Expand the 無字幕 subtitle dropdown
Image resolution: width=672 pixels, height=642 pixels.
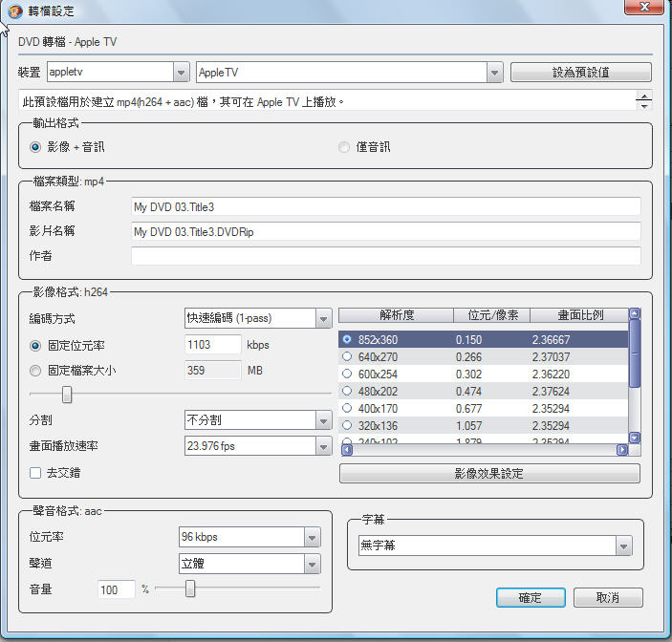623,546
